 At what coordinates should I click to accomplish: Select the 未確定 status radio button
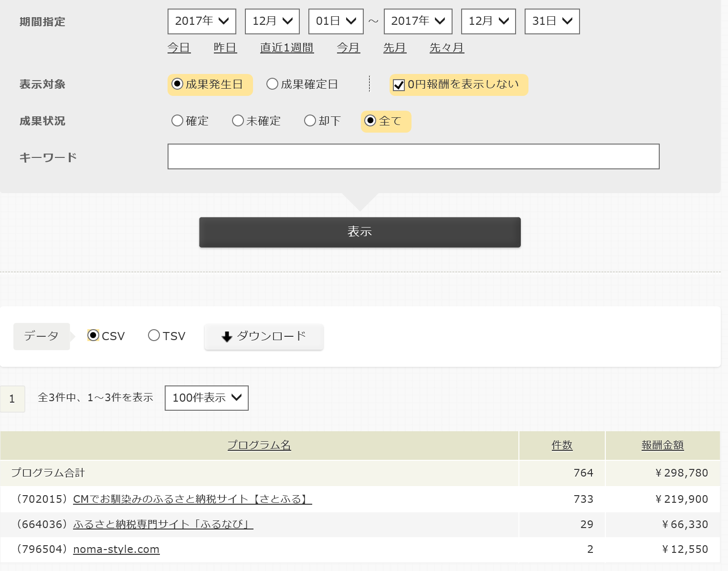pyautogui.click(x=238, y=121)
